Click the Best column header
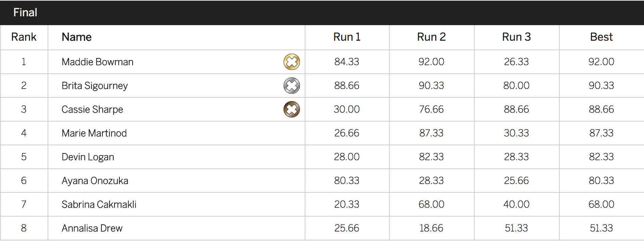The width and height of the screenshot is (644, 241). 601,37
